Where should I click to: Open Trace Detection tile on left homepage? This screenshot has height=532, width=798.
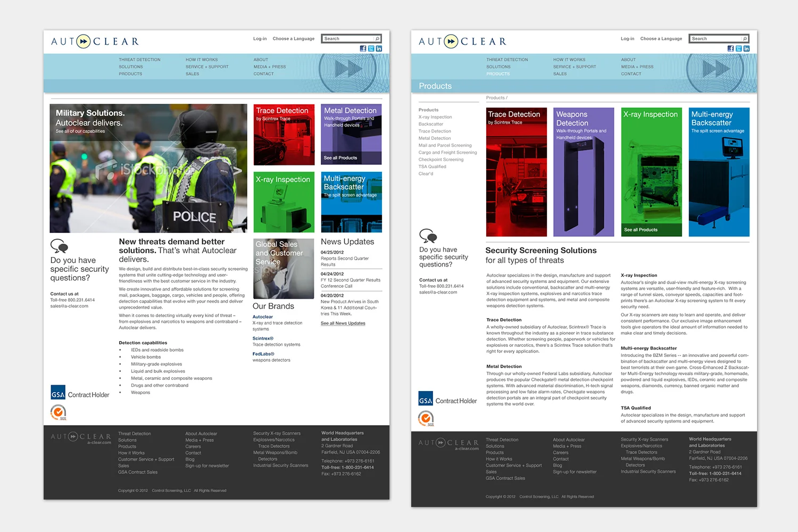284,135
